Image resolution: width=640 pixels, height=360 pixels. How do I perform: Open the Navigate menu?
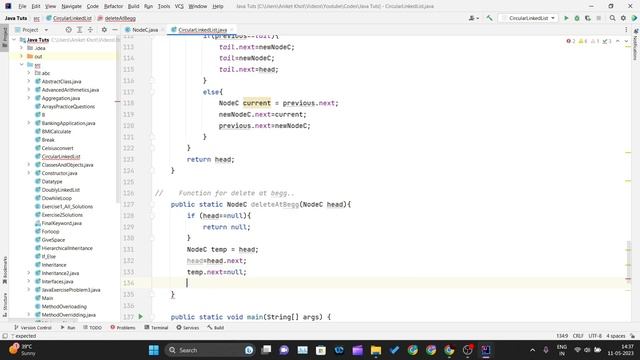click(71, 6)
